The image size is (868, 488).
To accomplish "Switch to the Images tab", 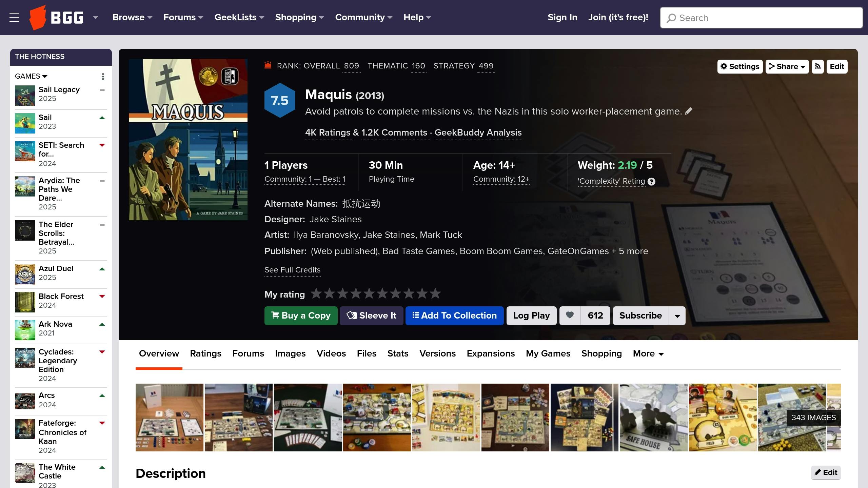I will pos(290,353).
